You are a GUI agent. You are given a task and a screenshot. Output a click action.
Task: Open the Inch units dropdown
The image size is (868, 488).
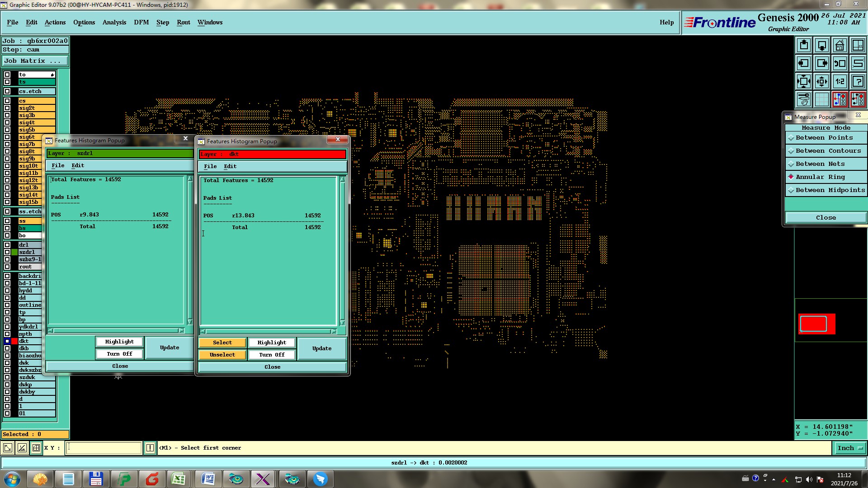850,448
